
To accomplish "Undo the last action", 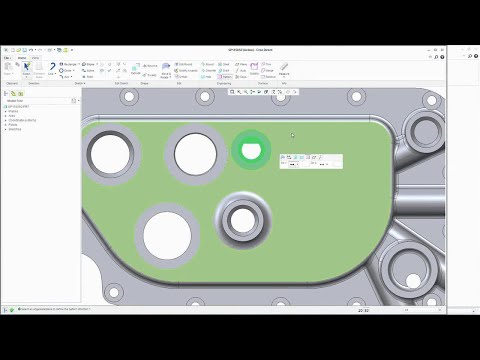I will coord(31,50).
